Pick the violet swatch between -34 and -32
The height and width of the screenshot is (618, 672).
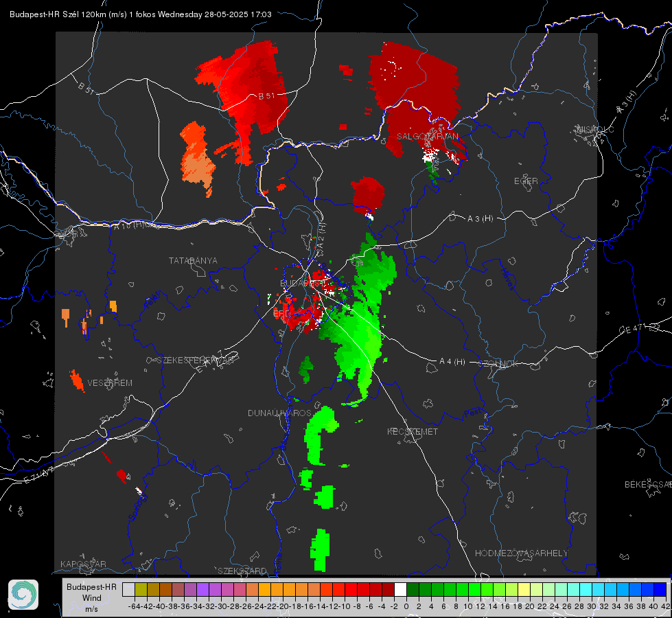[x=202, y=589]
